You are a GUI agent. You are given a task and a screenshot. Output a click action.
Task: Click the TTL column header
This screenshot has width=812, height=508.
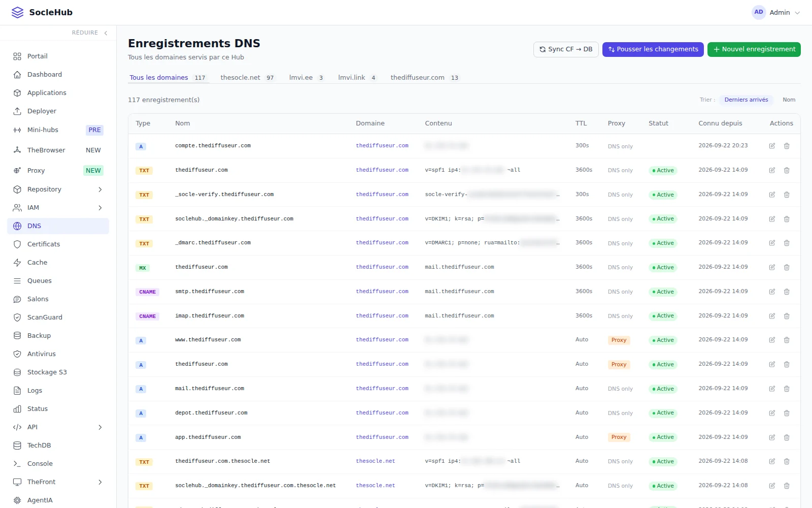click(581, 123)
